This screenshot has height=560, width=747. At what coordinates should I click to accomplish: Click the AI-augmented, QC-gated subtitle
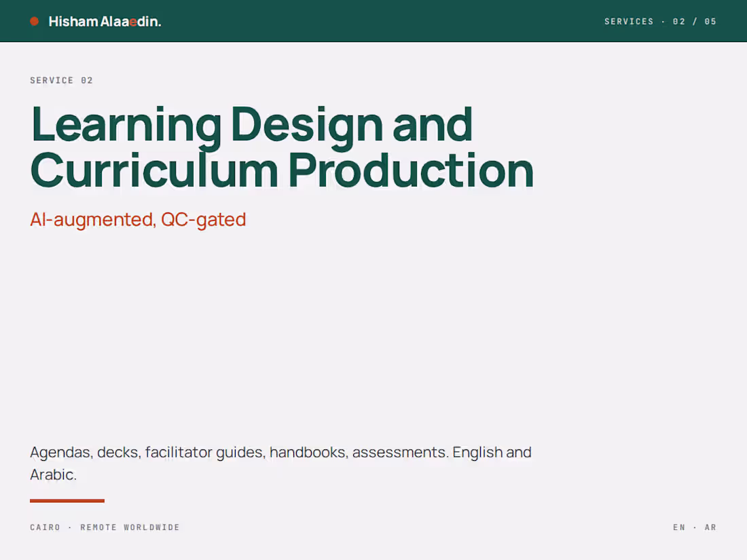click(138, 220)
